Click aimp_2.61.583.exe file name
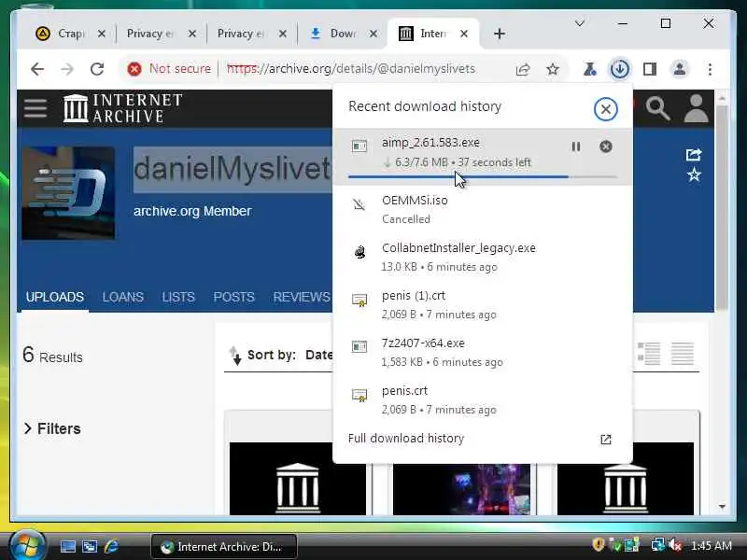 430,143
